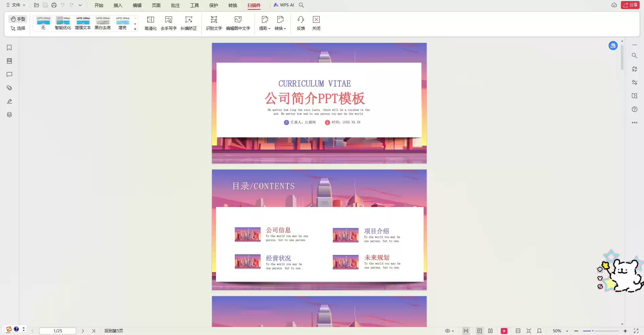Image resolution: width=644 pixels, height=335 pixels.
Task: Click the 分享 share button
Action: pyautogui.click(x=631, y=5)
